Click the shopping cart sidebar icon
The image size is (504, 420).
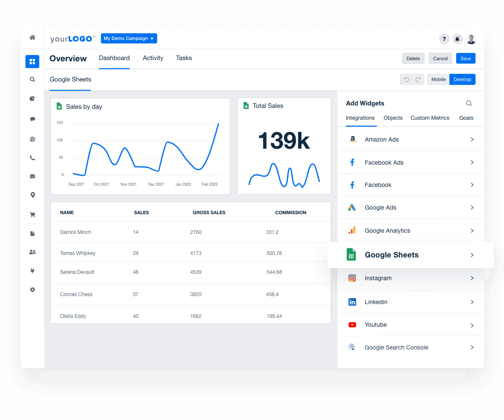click(x=32, y=215)
